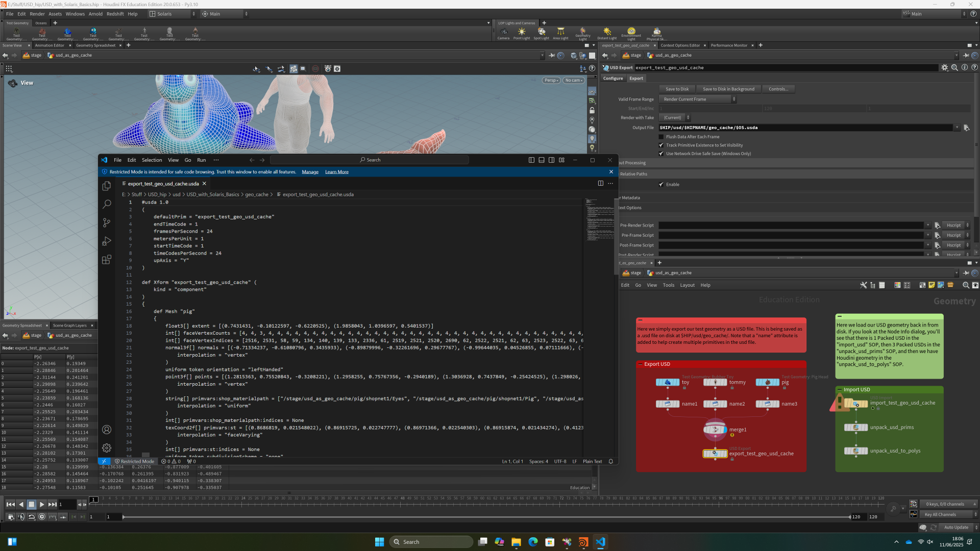This screenshot has height=551, width=980.
Task: Click the Learn More link
Action: point(336,172)
